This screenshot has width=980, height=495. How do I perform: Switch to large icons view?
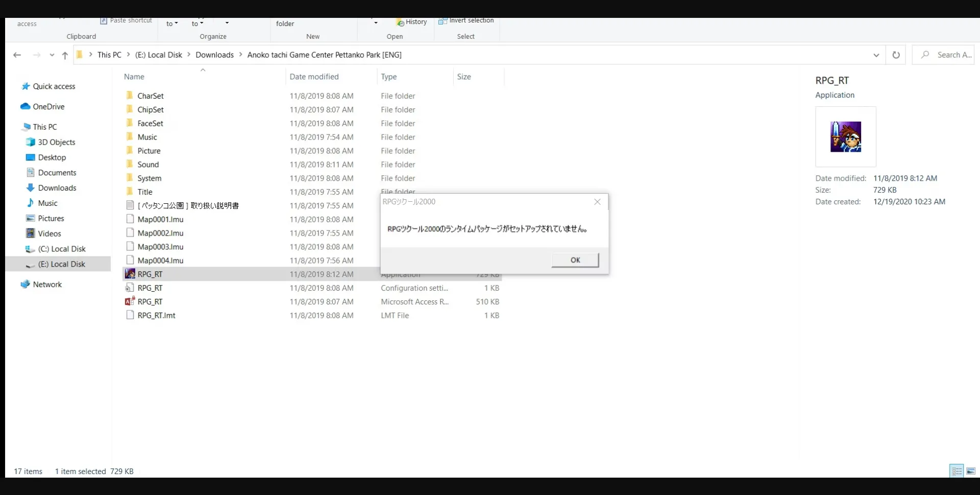970,471
